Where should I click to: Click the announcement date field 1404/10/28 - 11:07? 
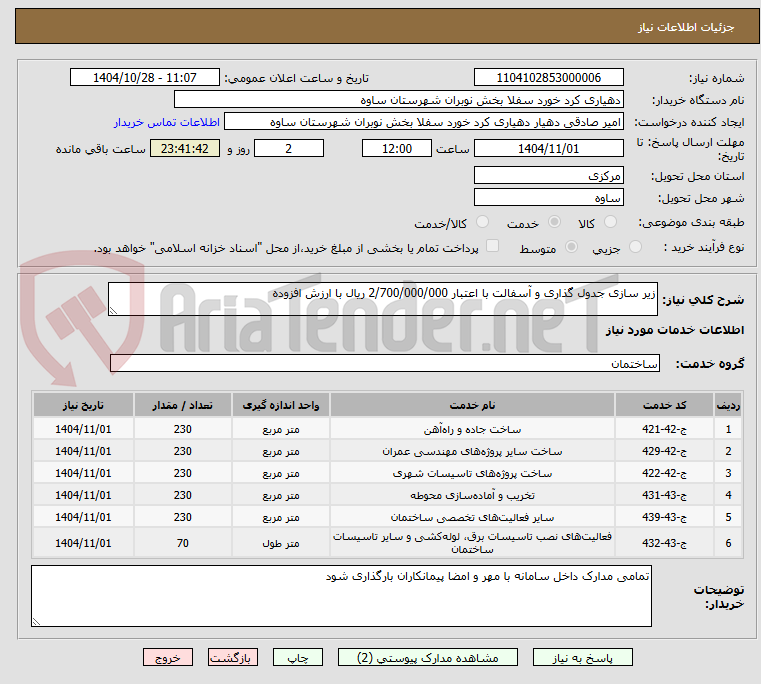click(x=145, y=78)
